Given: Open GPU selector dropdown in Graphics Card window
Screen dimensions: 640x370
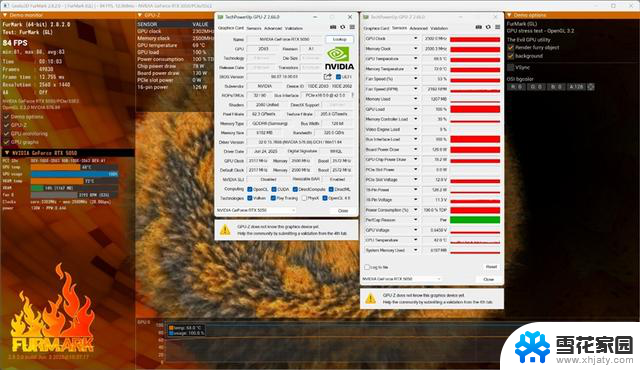Looking at the screenshot, I should (x=256, y=210).
